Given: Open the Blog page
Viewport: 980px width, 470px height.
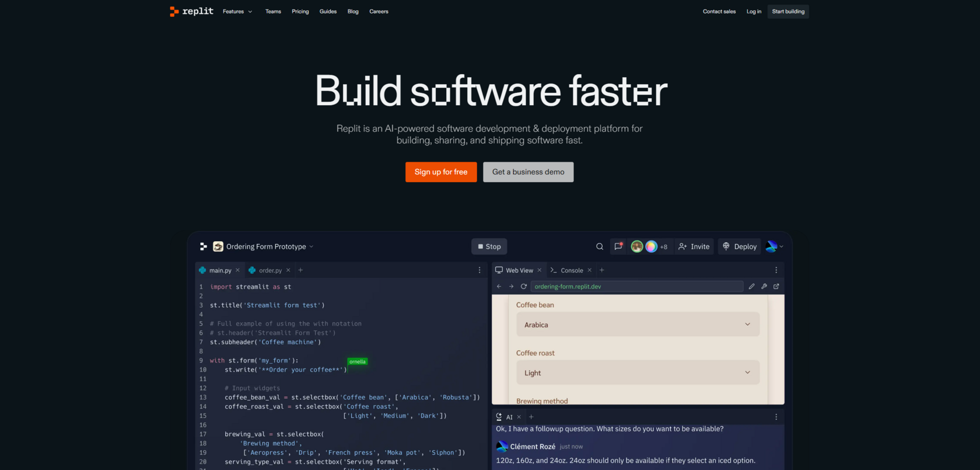Looking at the screenshot, I should [x=353, y=12].
